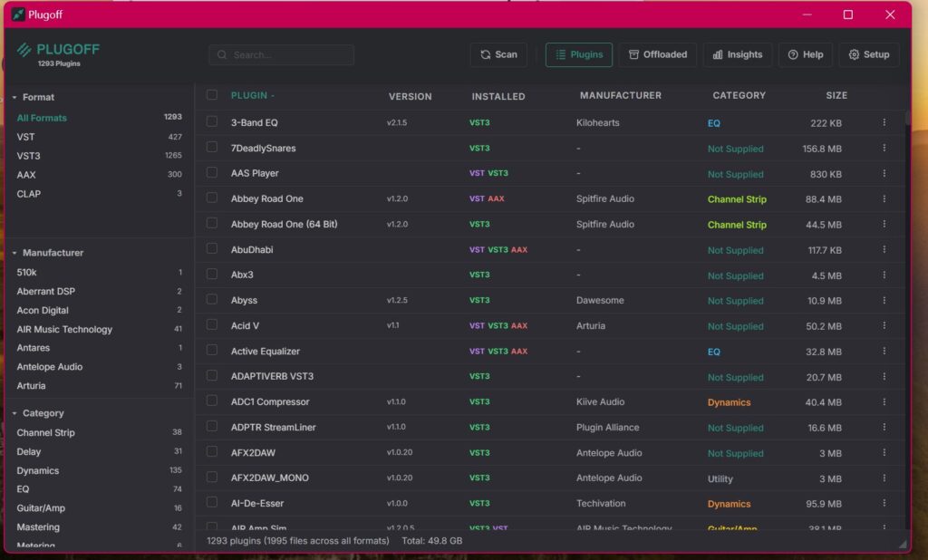Open three-dot menu for 3-Band EQ

click(884, 122)
